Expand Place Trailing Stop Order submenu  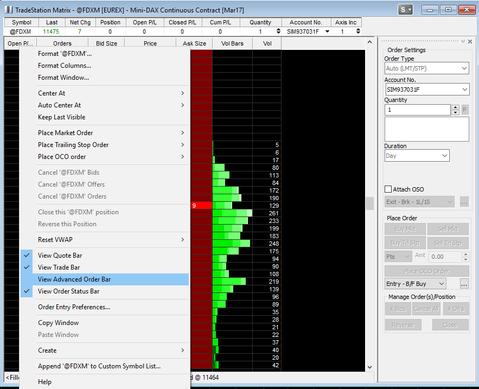pyautogui.click(x=104, y=145)
